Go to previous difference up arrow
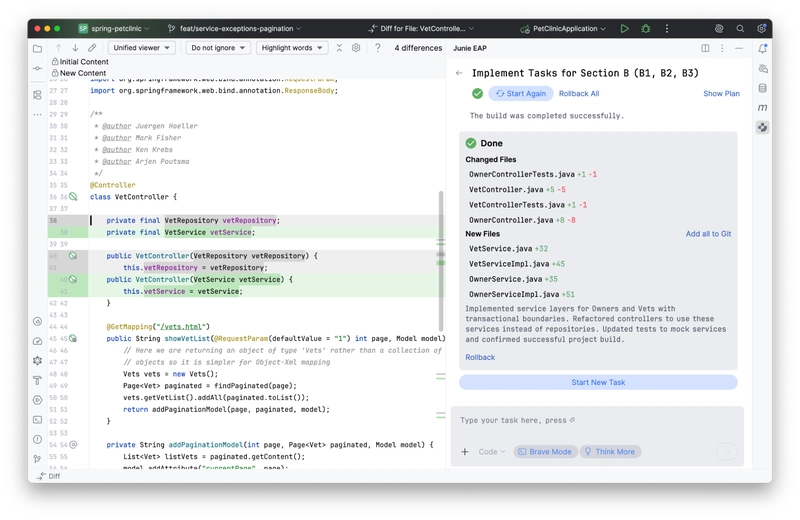The width and height of the screenshot is (800, 520). [x=58, y=47]
